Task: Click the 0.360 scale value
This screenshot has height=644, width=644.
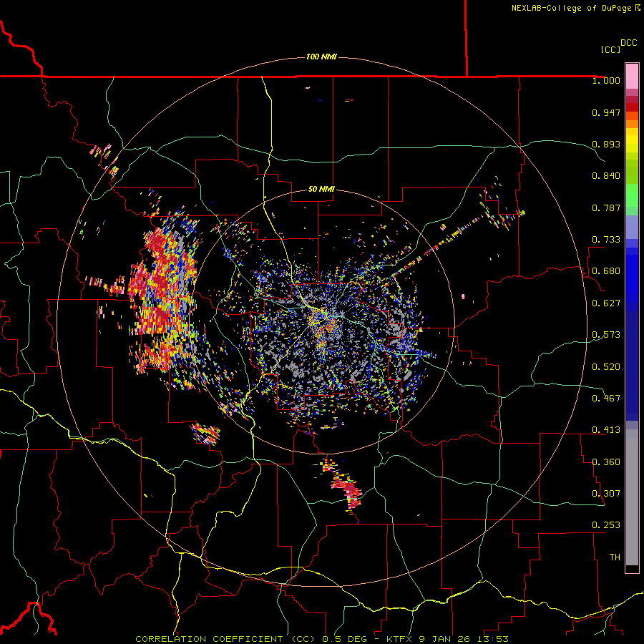Action: [x=606, y=462]
